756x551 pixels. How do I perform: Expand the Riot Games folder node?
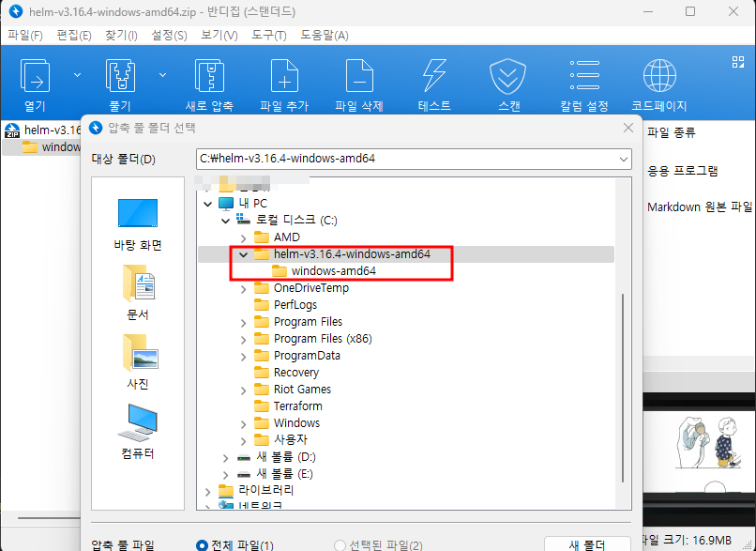[x=244, y=390]
